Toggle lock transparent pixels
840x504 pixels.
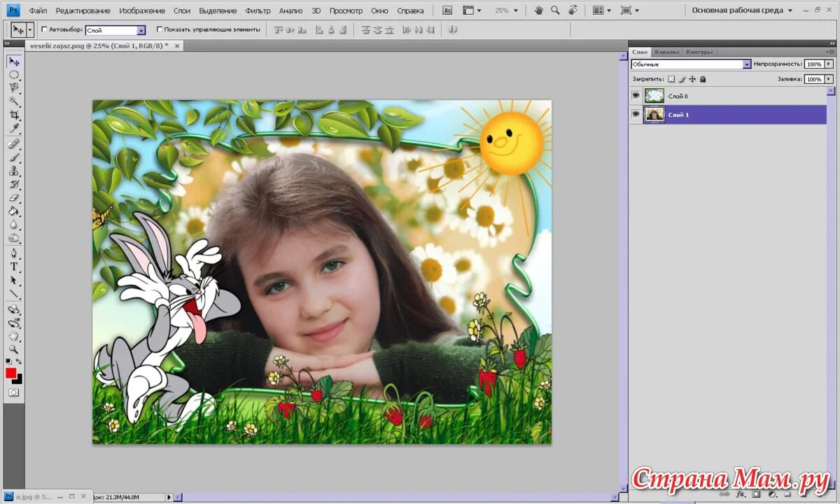pos(671,79)
